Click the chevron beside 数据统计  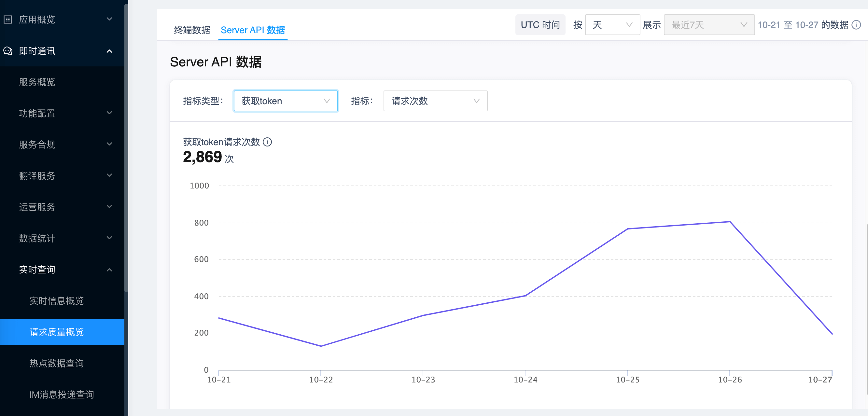point(109,238)
